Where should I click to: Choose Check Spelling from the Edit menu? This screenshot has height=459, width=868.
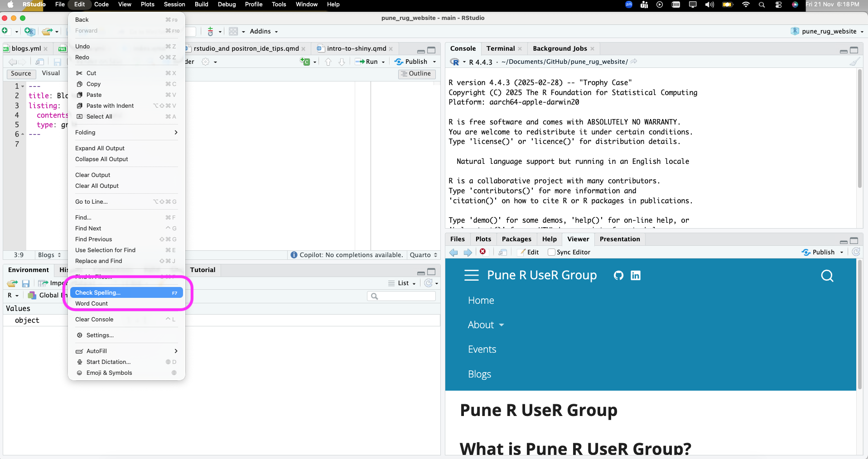(x=126, y=293)
